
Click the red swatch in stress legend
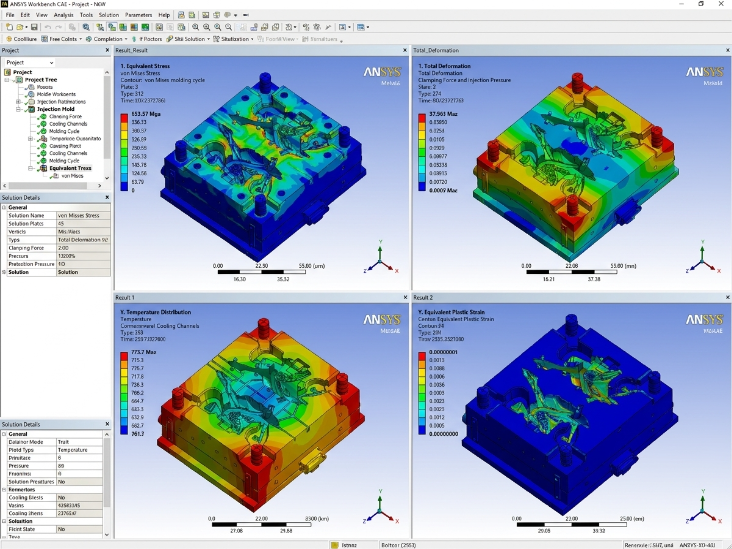click(124, 118)
